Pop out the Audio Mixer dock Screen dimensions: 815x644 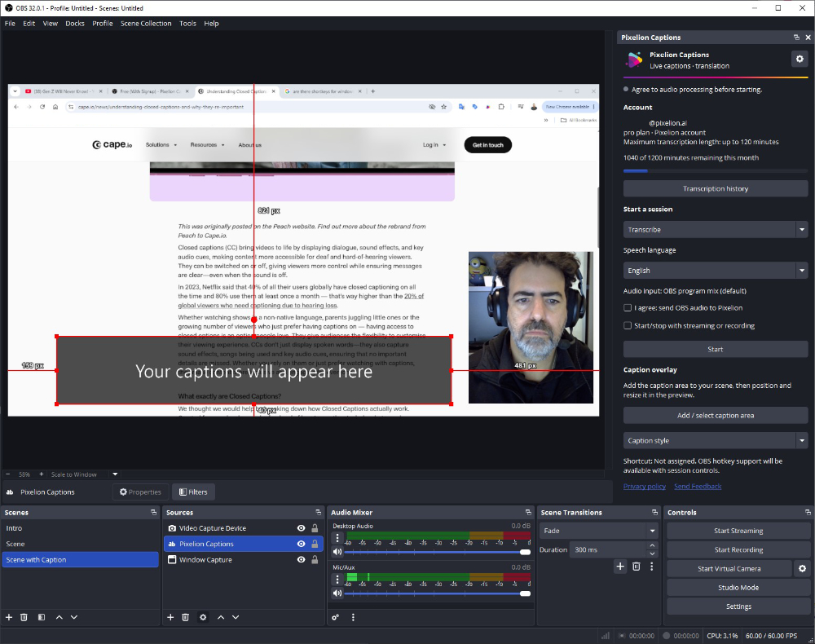528,512
